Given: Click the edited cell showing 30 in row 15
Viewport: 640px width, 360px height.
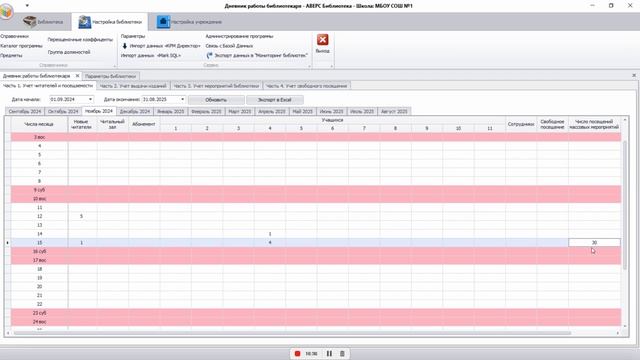Looking at the screenshot, I should pos(594,242).
